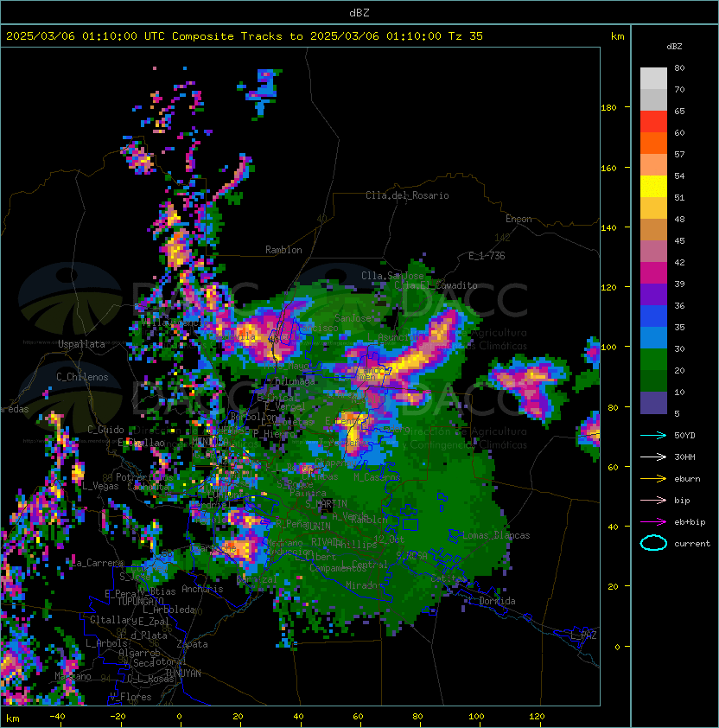This screenshot has height=728, width=719.
Task: Click the C_Chilenos map label
Action: coord(82,377)
